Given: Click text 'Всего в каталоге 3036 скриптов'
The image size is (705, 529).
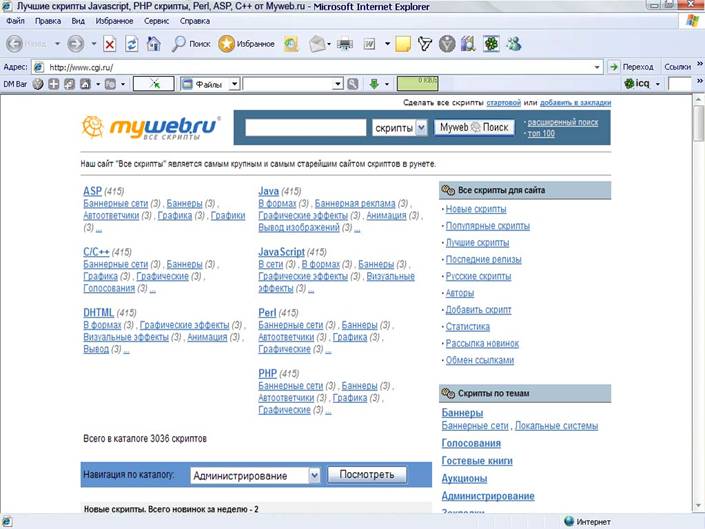Looking at the screenshot, I should [x=145, y=439].
